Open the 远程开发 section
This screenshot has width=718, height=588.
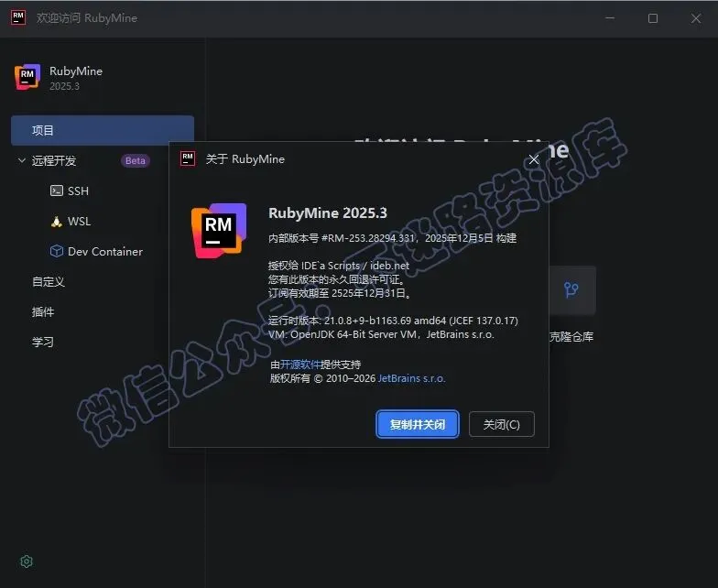(53, 161)
